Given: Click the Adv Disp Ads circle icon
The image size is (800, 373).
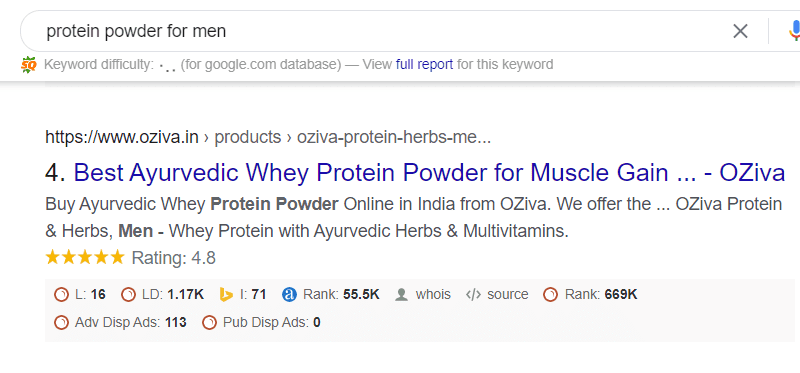Looking at the screenshot, I should coord(61,322).
